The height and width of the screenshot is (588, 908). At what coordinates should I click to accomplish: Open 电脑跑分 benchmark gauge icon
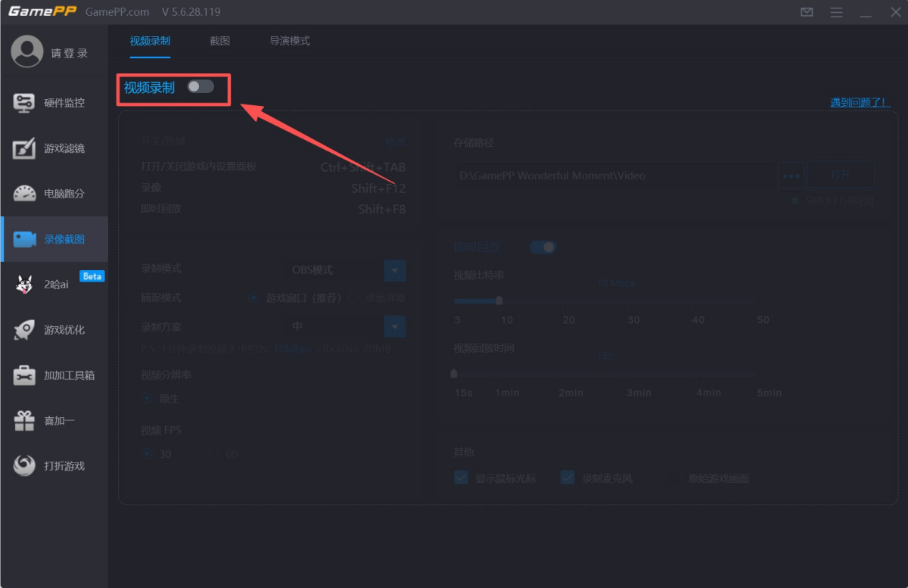click(x=24, y=194)
